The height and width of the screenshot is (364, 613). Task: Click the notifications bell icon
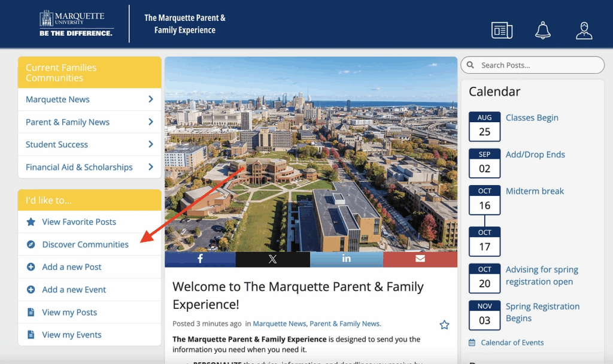[x=543, y=30]
